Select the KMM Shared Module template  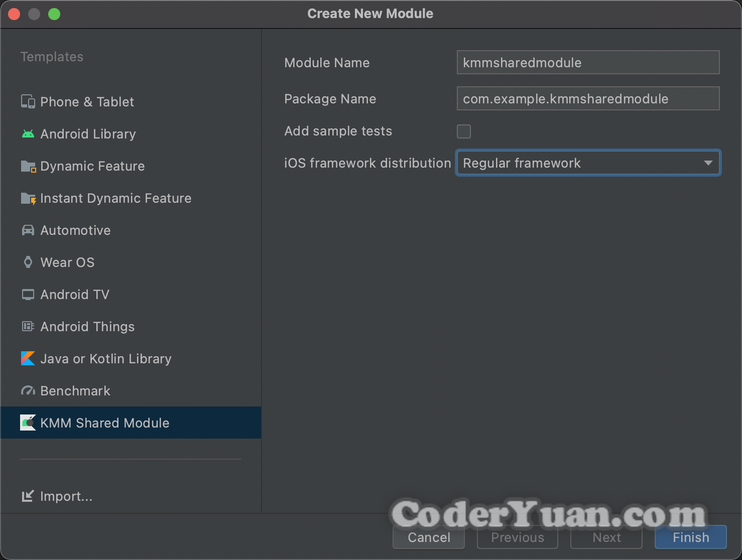[131, 423]
